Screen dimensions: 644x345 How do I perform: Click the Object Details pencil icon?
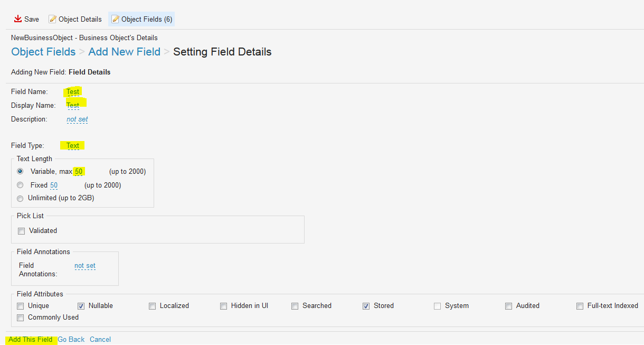tap(52, 20)
